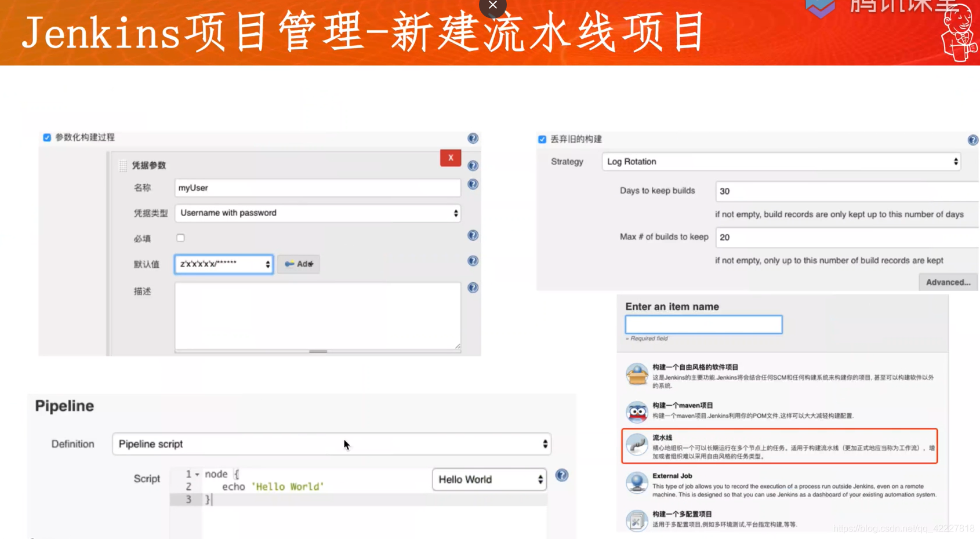The height and width of the screenshot is (539, 980).
Task: Open help for 丢弃旧的构建
Action: coord(973,140)
